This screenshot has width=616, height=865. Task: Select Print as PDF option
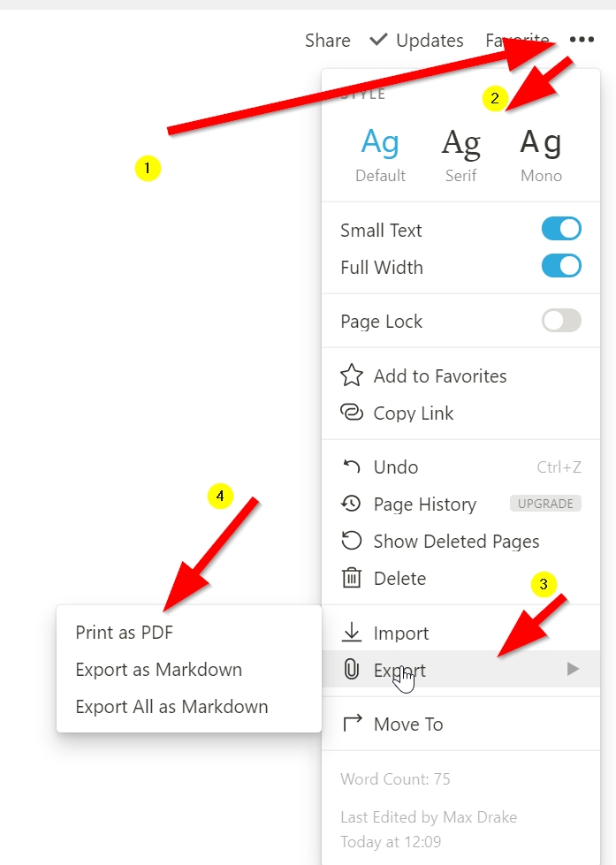click(125, 633)
